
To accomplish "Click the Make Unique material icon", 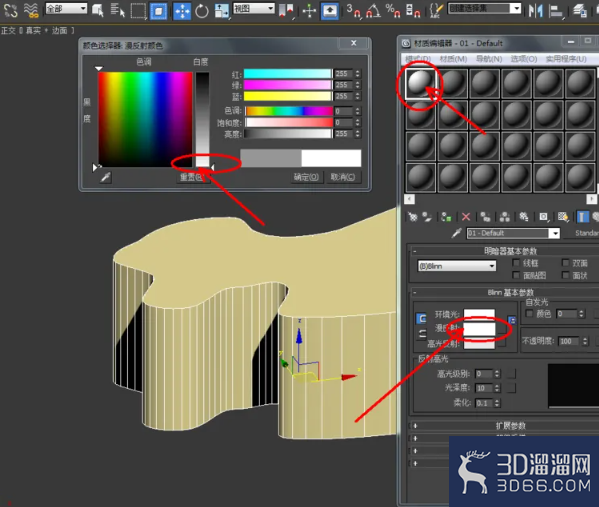I will tap(505, 217).
